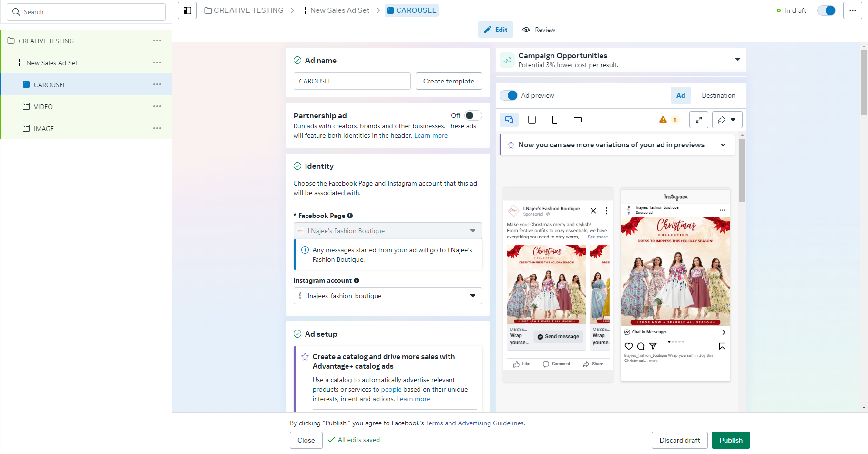Select the mobile vertical preview icon
The width and height of the screenshot is (868, 454).
tap(555, 120)
